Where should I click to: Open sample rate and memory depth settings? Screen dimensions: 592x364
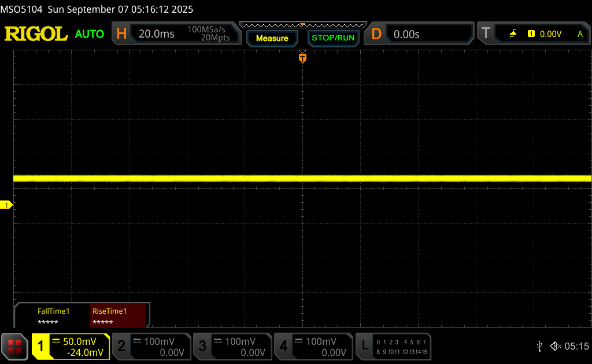point(208,34)
